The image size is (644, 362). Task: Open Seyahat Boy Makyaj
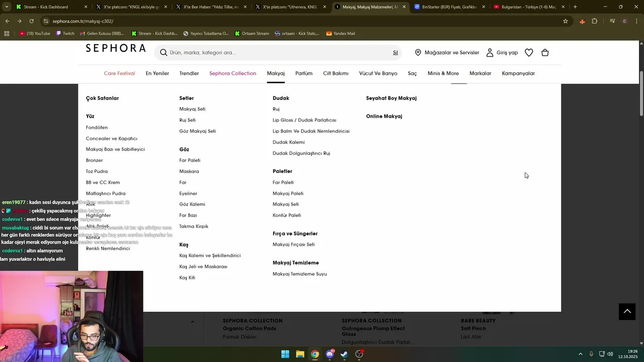pyautogui.click(x=391, y=98)
